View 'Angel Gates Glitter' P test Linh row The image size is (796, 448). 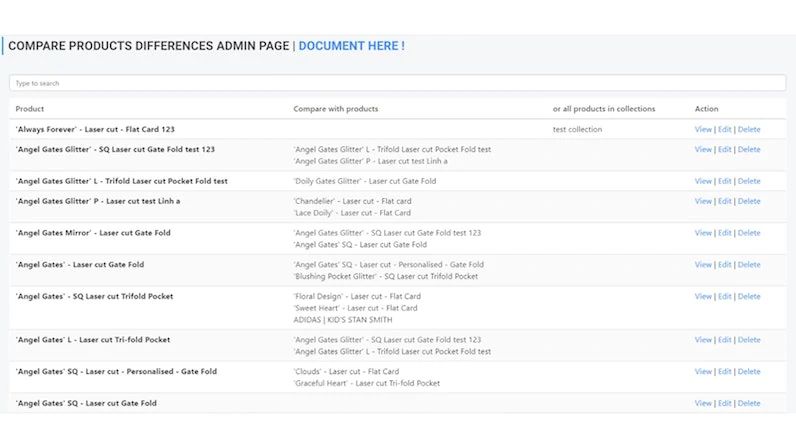click(703, 202)
